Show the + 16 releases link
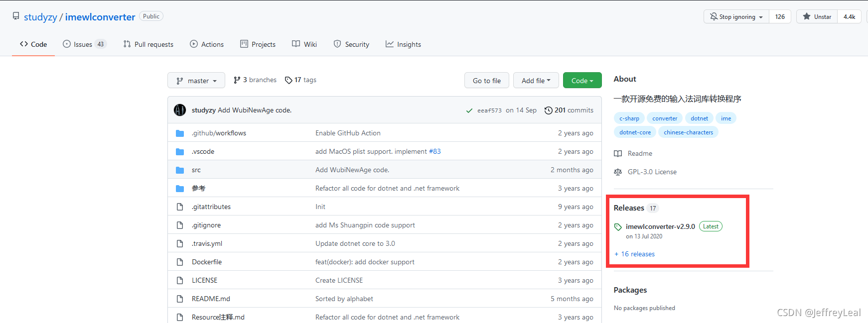Image resolution: width=868 pixels, height=323 pixels. tap(634, 254)
